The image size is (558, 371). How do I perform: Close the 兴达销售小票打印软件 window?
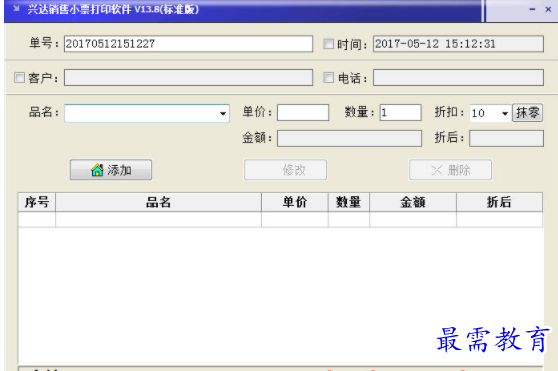548,9
